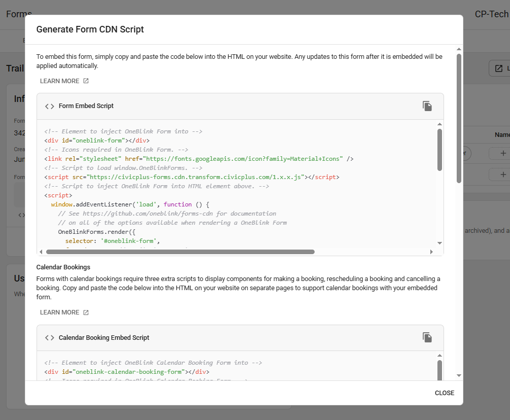The image size is (510, 420).
Task: Click the selector: '#oneblink-form' line
Action: pos(113,241)
